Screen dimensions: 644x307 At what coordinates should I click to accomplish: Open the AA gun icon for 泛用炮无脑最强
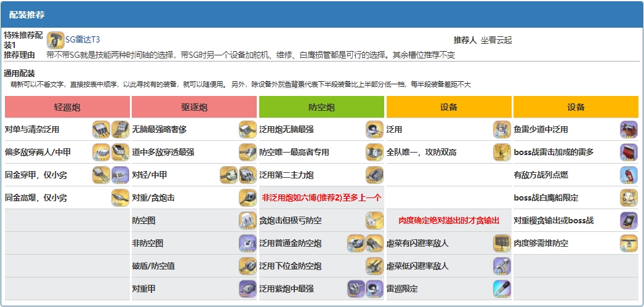(x=374, y=129)
